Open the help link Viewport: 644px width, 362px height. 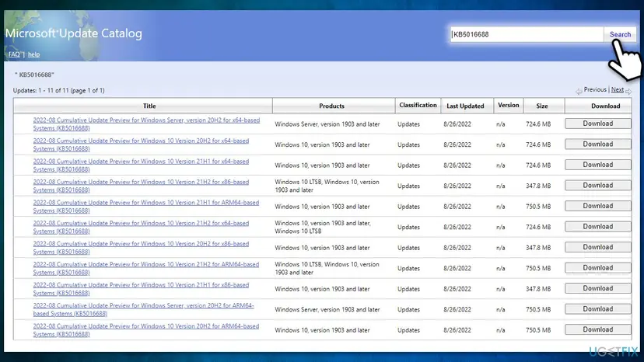pos(33,54)
